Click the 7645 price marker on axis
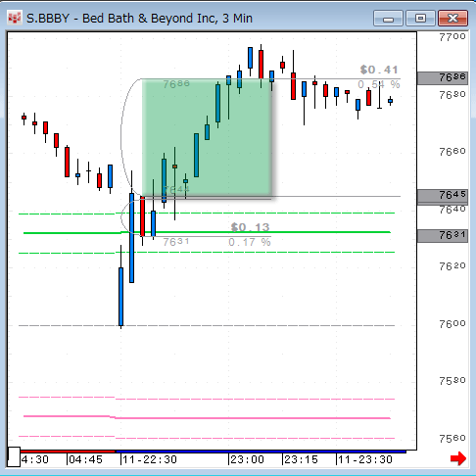Screen dimensions: 476x476 [x=443, y=196]
